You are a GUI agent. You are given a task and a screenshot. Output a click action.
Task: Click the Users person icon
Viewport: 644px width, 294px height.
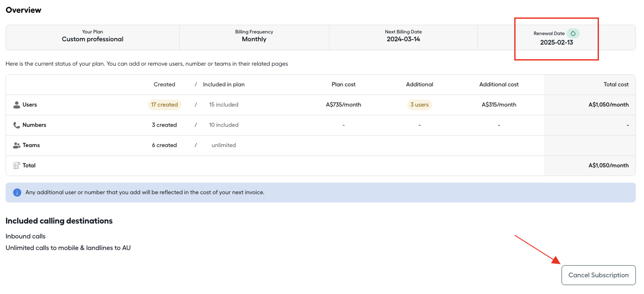pyautogui.click(x=17, y=105)
